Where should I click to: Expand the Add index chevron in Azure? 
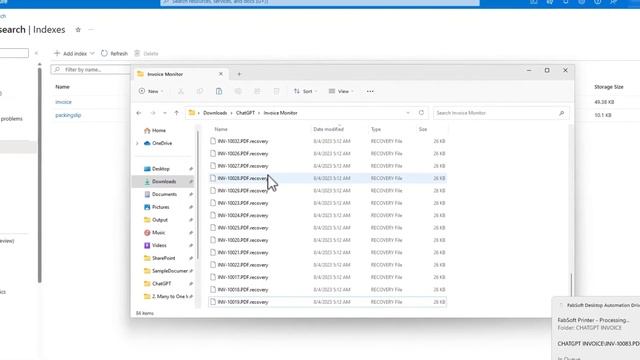92,53
